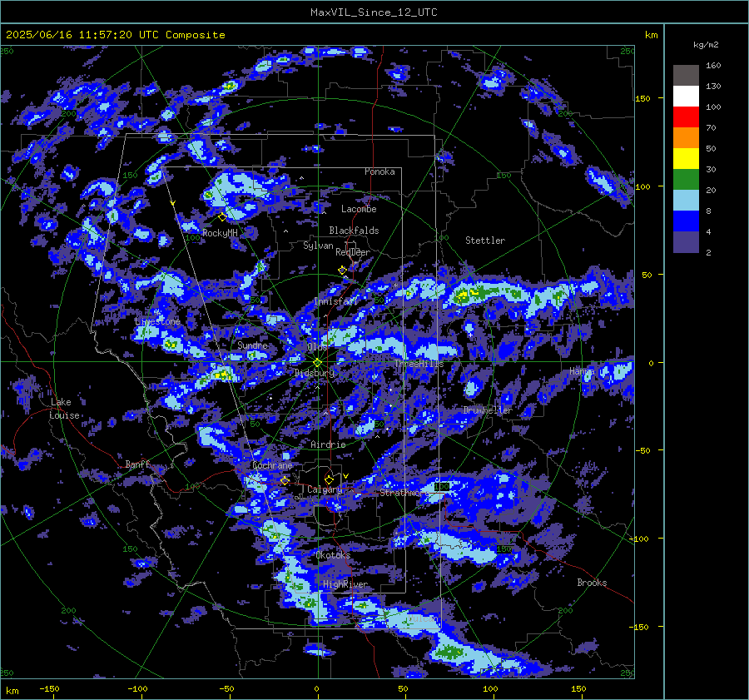Click the 130 legend value
749x700 pixels.
click(713, 87)
